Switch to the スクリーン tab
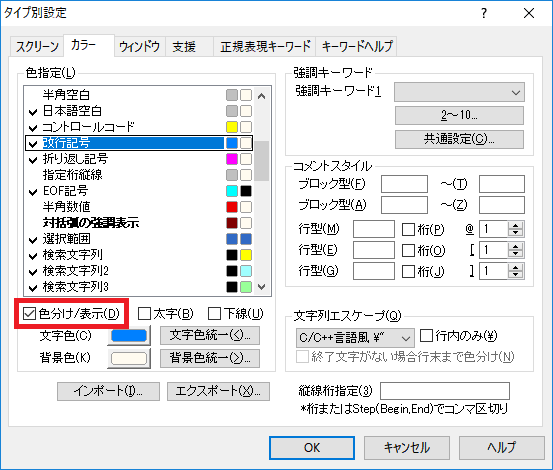Viewport: 553px width, 470px height. [x=37, y=46]
